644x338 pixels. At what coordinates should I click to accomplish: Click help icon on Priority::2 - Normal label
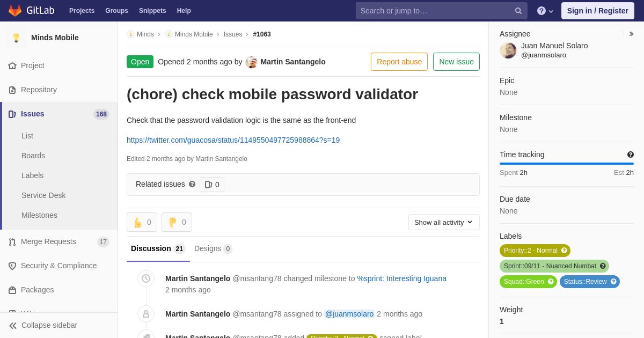point(564,251)
